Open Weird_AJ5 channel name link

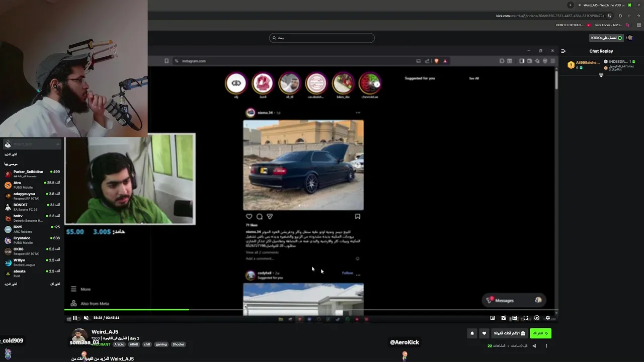click(105, 332)
